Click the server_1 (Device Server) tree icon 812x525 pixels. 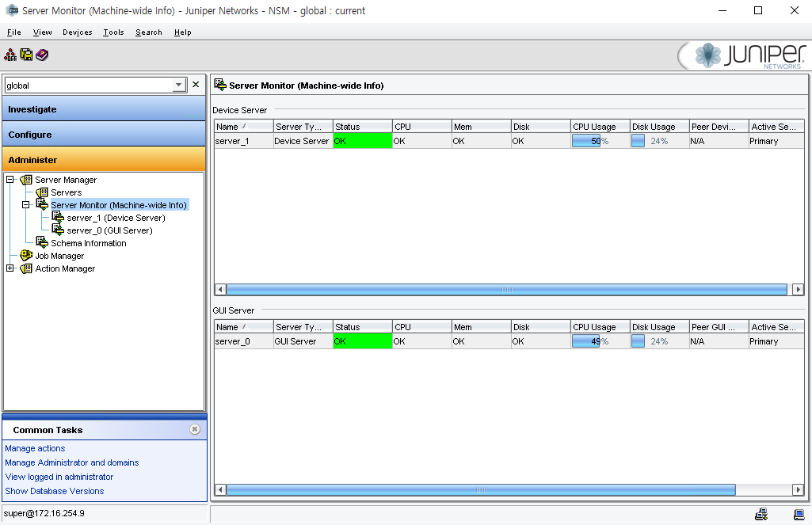(58, 218)
